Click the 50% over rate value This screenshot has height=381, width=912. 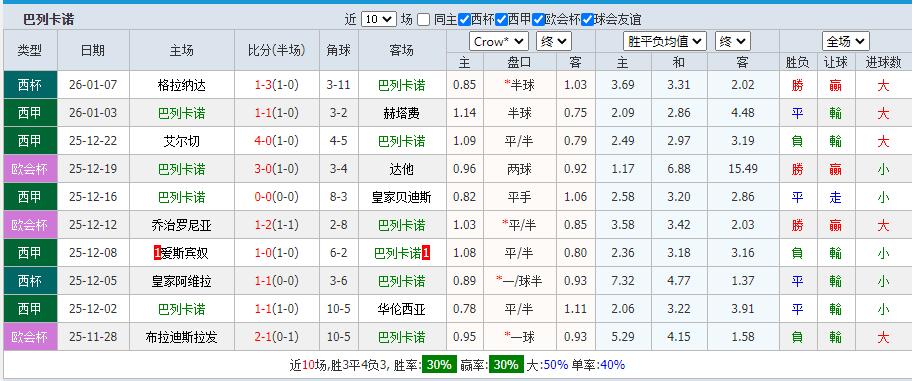[555, 365]
